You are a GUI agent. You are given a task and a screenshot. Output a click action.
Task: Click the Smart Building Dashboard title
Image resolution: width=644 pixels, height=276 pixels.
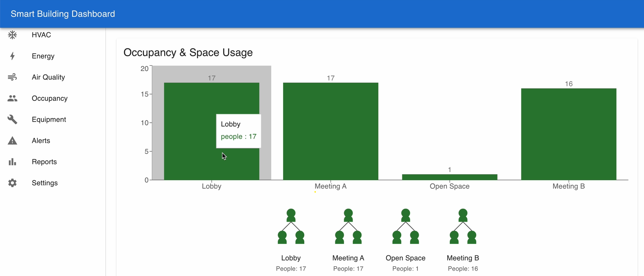[x=63, y=14]
